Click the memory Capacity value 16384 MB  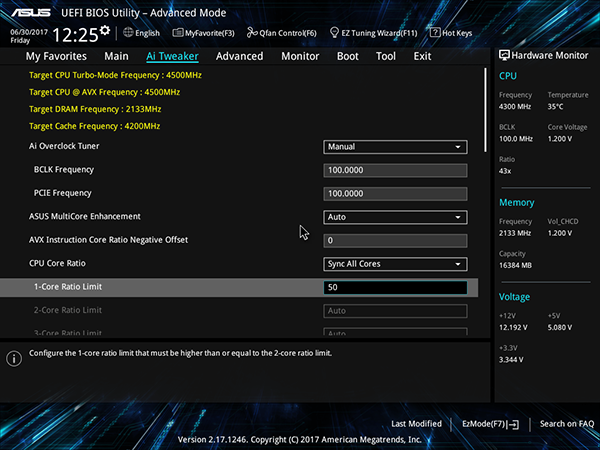coord(515,266)
